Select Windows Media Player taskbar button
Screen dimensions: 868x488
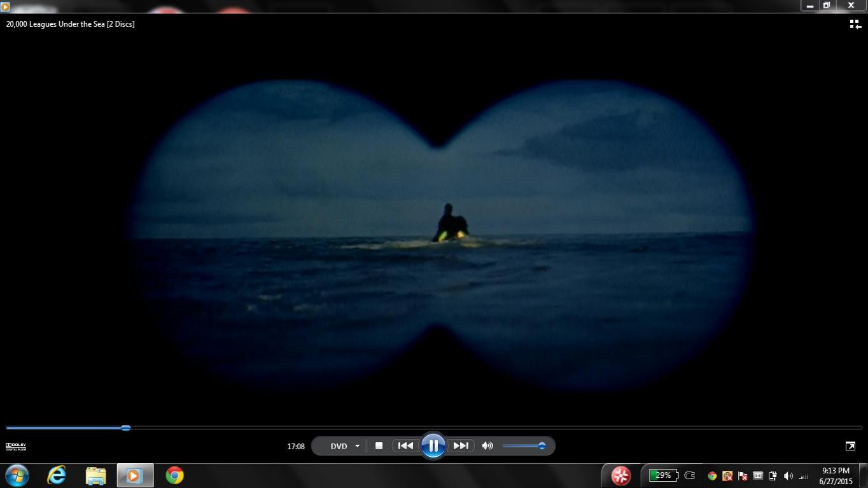click(135, 475)
